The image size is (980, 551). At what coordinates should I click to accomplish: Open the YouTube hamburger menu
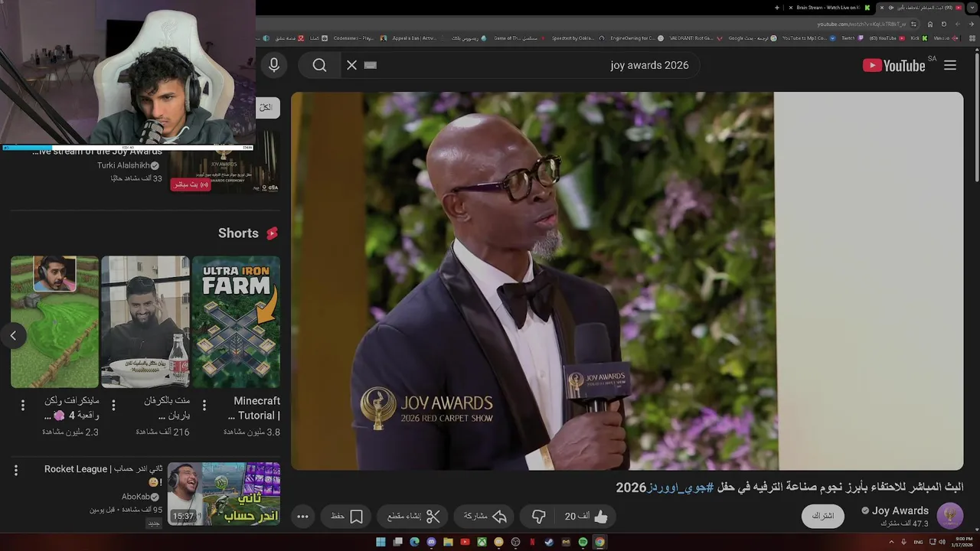(950, 65)
